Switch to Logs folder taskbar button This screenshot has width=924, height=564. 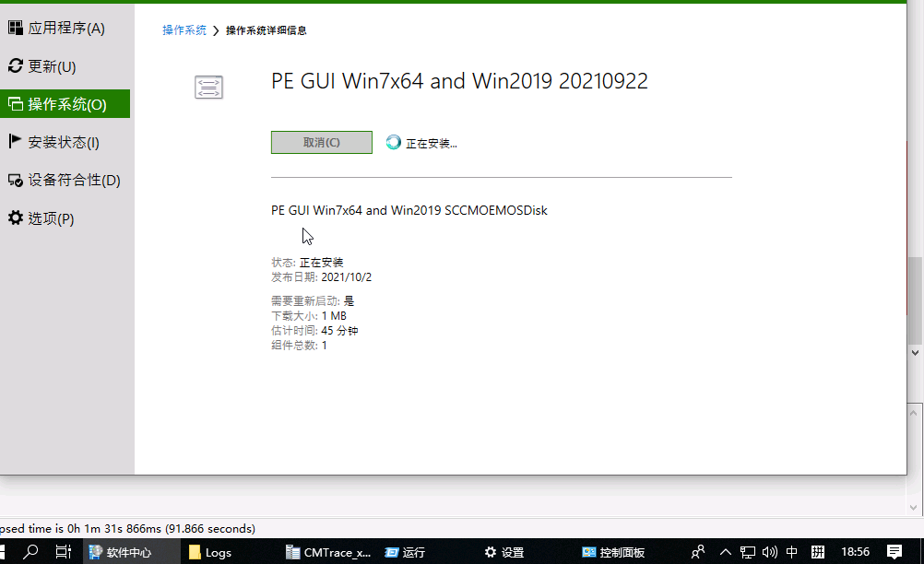(209, 552)
